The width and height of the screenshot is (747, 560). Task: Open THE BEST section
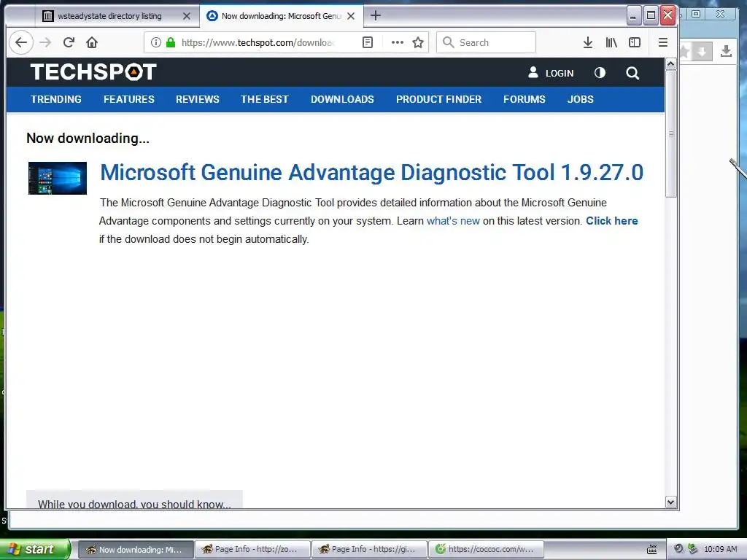point(264,99)
